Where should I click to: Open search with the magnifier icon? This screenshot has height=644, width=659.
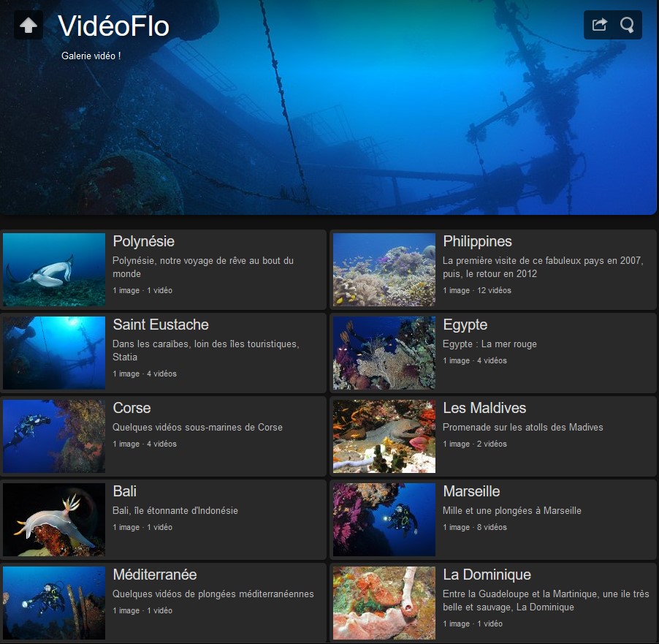pos(627,25)
